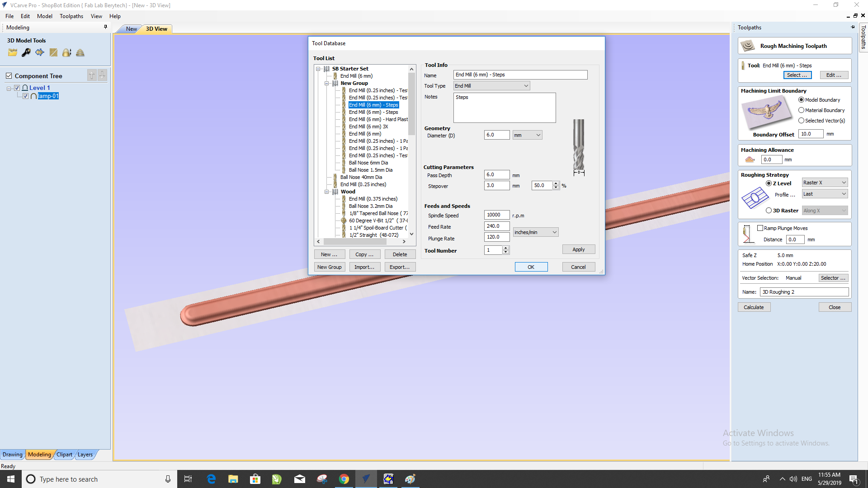The width and height of the screenshot is (868, 488).
Task: Open the Toolpaths menu
Action: (x=71, y=16)
